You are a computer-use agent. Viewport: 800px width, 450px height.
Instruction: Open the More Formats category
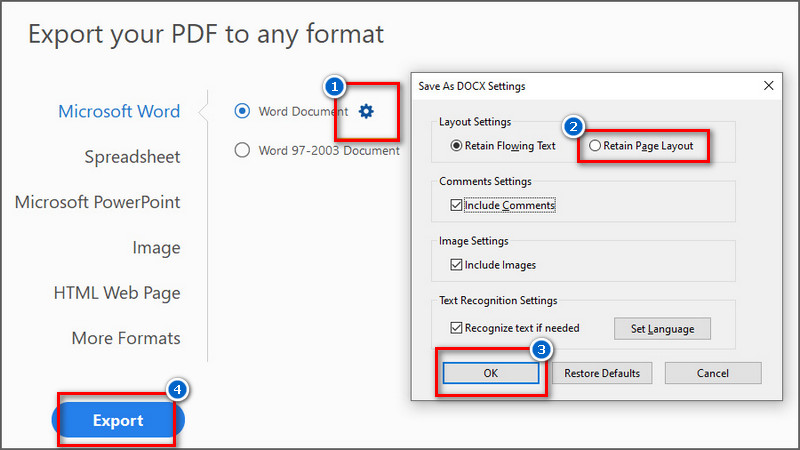[x=126, y=338]
